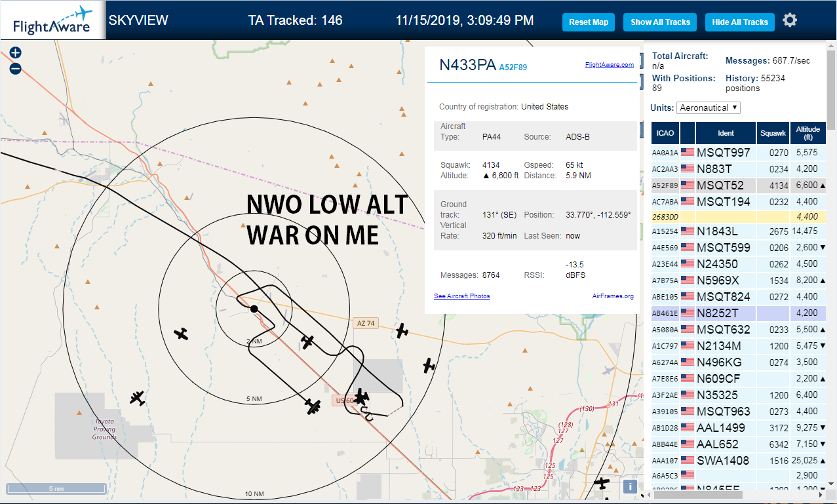Viewport: 837px width, 504px height.
Task: Click A52F89 hex code beside N433PA
Action: click(513, 67)
